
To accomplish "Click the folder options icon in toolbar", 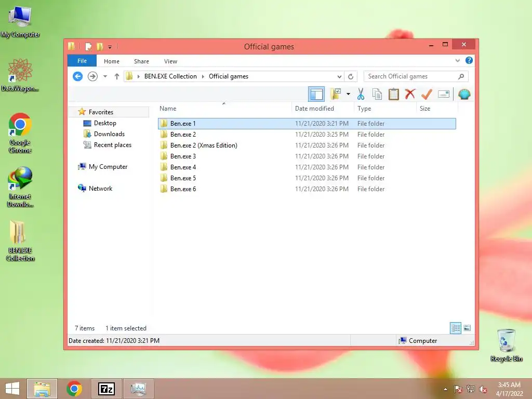I will coord(335,94).
